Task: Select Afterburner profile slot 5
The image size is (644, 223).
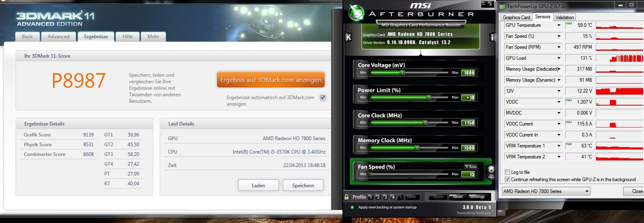Action: coord(400,197)
